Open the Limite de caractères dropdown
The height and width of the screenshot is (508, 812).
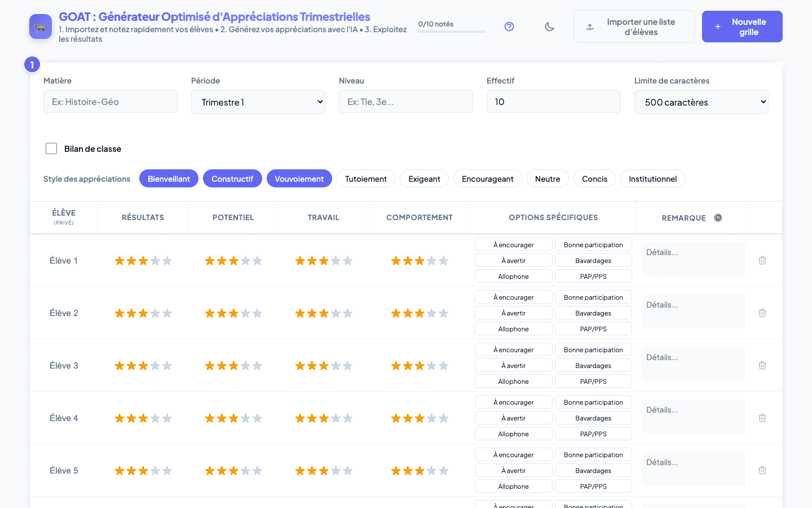click(x=701, y=102)
